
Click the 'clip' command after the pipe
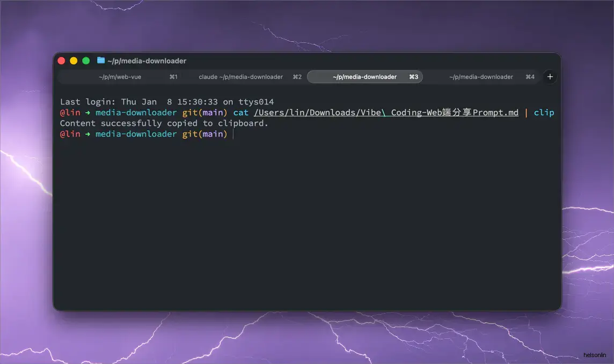pyautogui.click(x=544, y=113)
